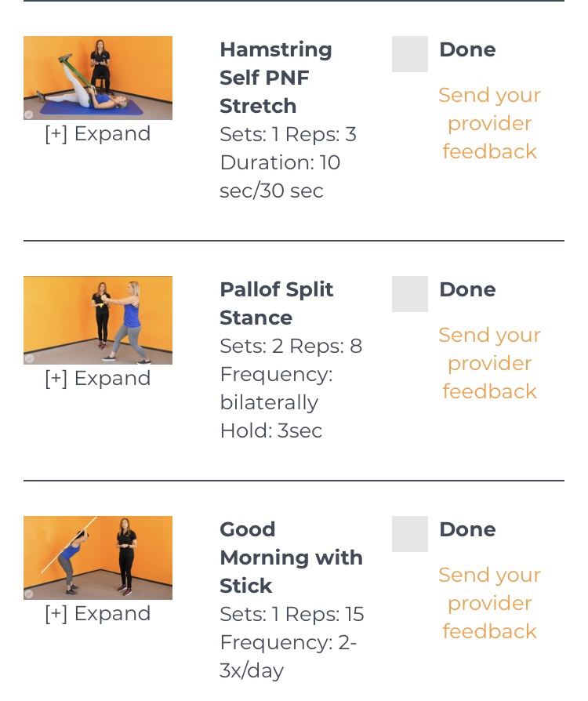Open the Hamstring Self PNF Stretch video thumbnail

[98, 78]
